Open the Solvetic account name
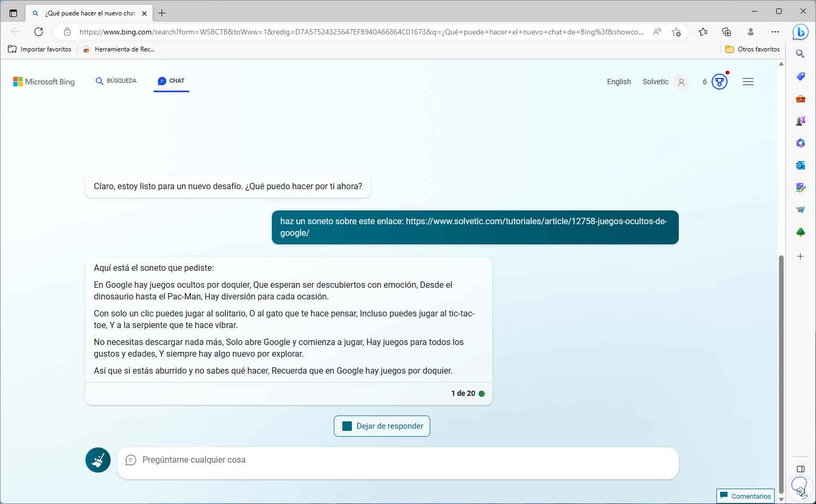Screen dimensions: 816x504 (x=655, y=82)
